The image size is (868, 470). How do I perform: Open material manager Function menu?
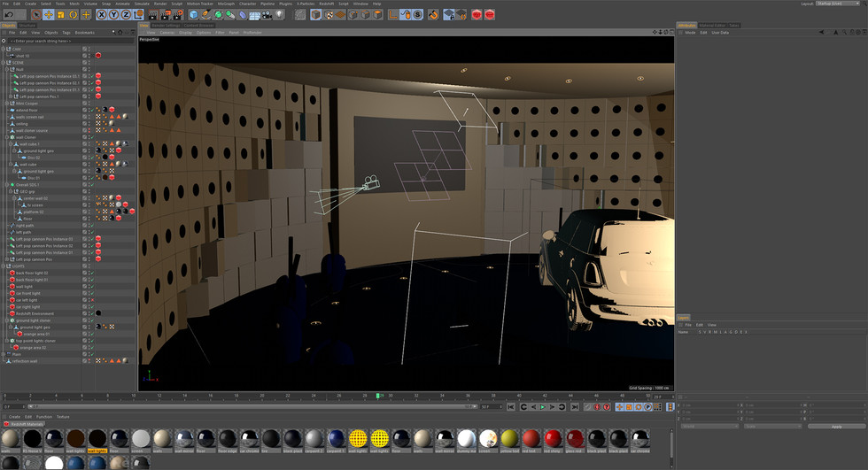pyautogui.click(x=44, y=417)
